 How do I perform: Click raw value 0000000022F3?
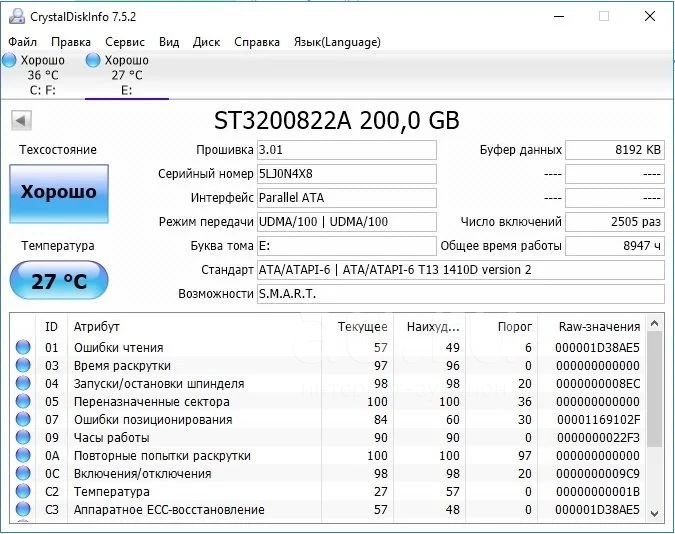point(598,438)
